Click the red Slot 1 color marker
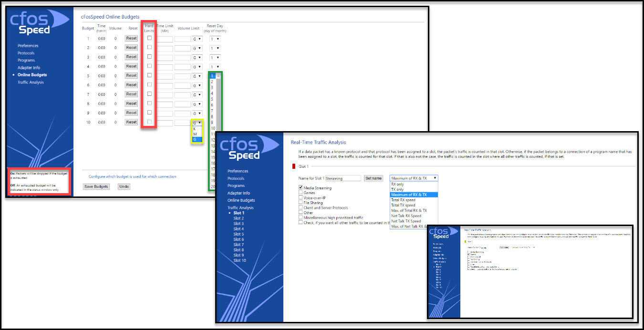644x330 pixels. click(294, 166)
